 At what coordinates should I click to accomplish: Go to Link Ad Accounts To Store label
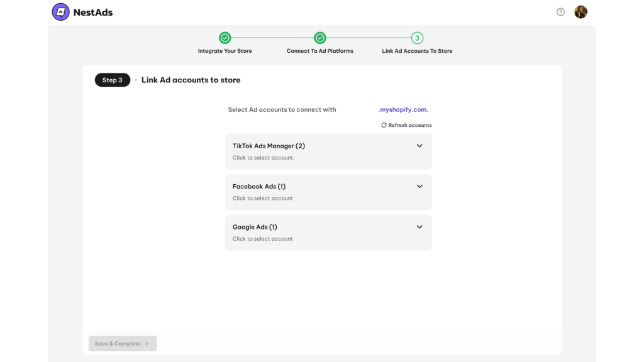click(x=418, y=51)
